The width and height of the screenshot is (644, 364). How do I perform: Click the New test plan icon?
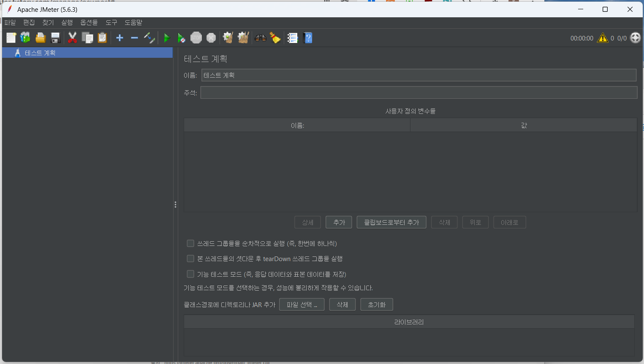pyautogui.click(x=11, y=38)
